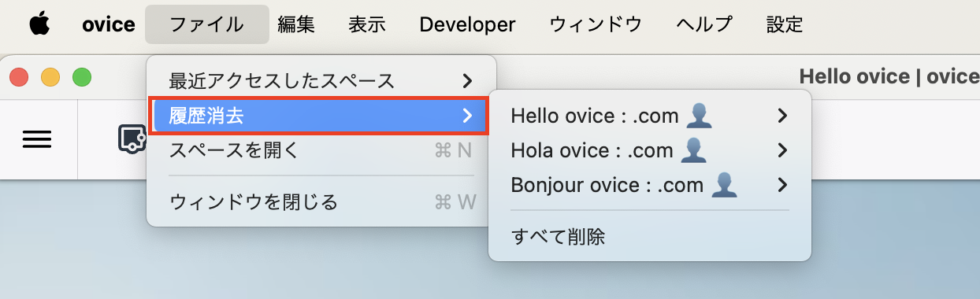Open the ファイル menu
Screen dimensions: 980x299
pyautogui.click(x=207, y=24)
